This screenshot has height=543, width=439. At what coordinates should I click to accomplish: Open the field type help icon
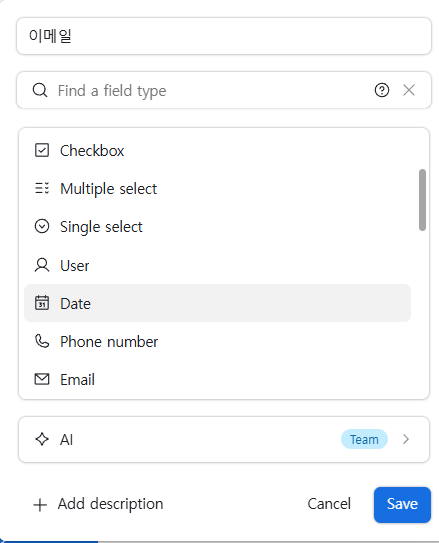coord(382,90)
